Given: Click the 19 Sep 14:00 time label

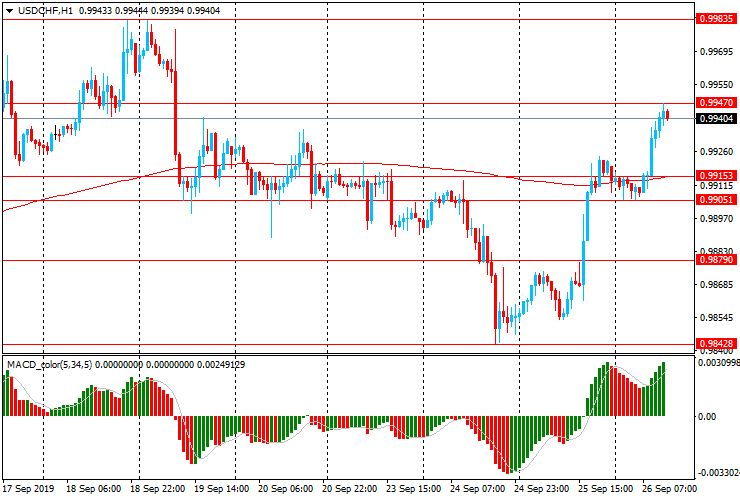Looking at the screenshot, I should click(x=222, y=488).
